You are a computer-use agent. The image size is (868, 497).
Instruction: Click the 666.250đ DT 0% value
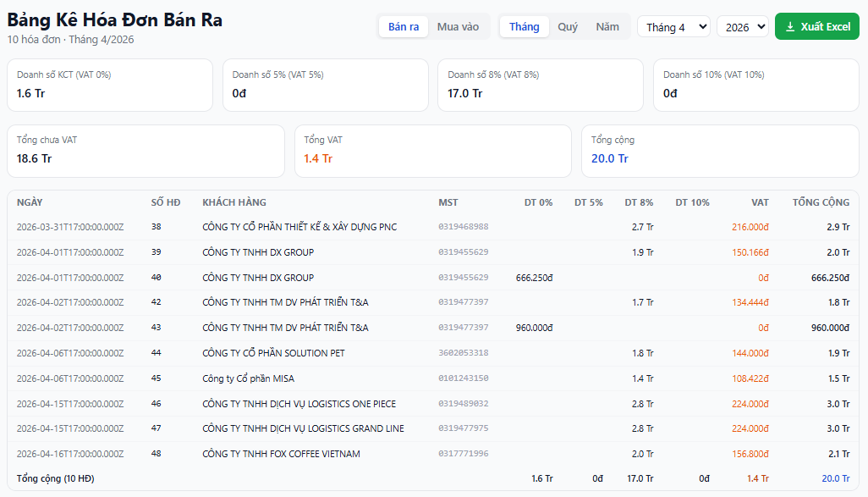534,278
